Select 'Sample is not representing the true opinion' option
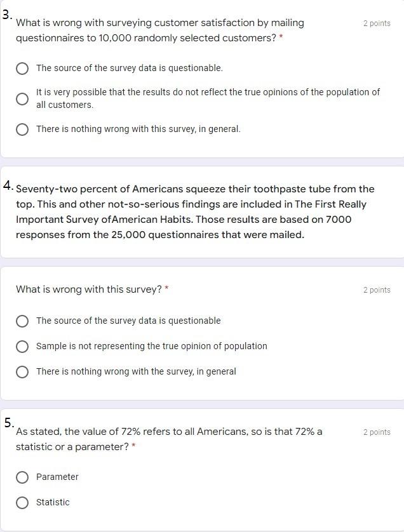Image resolution: width=404 pixels, height=532 pixels. point(22,347)
